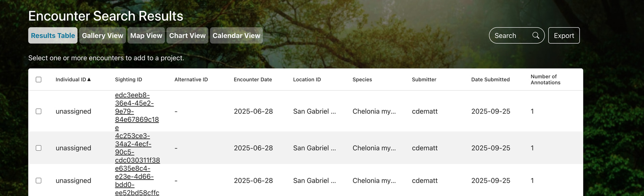Click the magnifying glass search icon
The image size is (644, 196).
point(536,35)
